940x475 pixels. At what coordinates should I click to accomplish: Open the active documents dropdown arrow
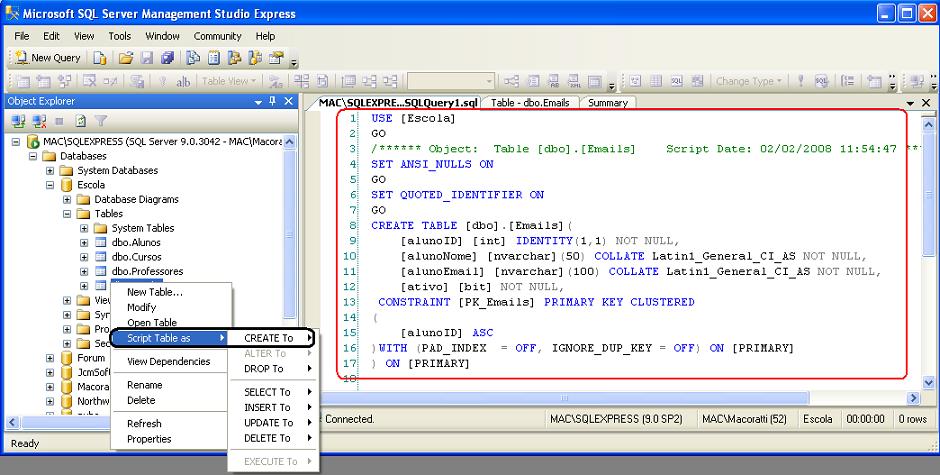(x=911, y=103)
